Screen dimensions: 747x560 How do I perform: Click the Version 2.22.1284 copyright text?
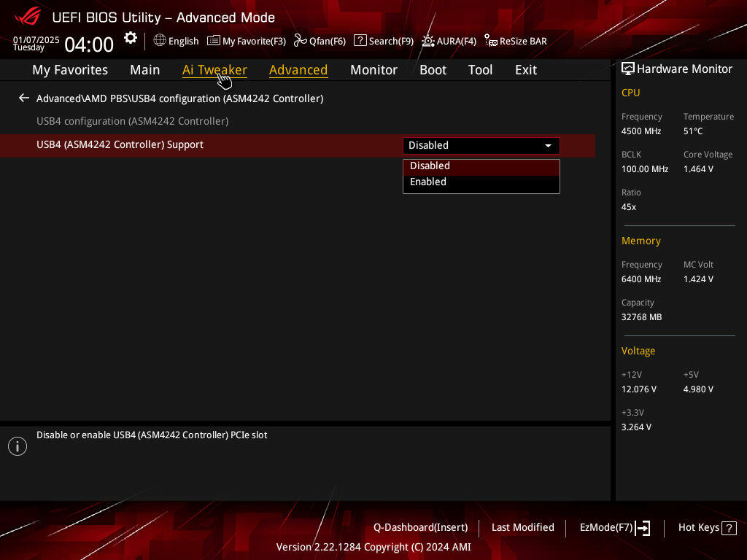click(x=373, y=547)
